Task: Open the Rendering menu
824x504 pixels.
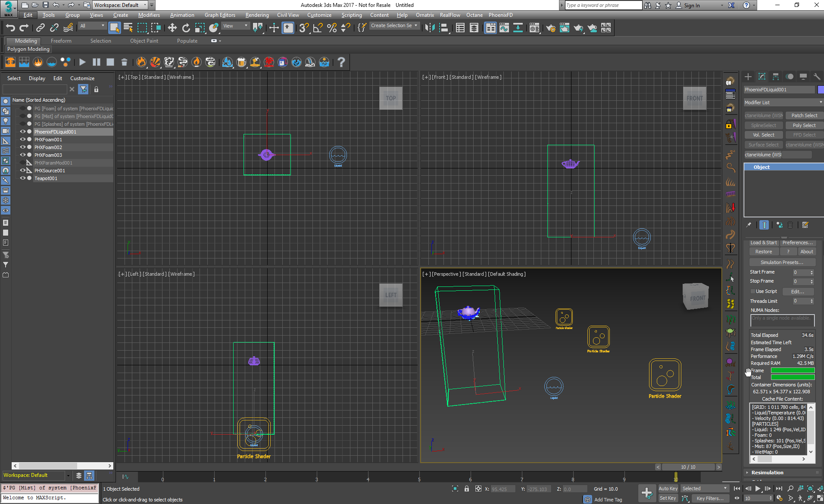Action: tap(257, 15)
